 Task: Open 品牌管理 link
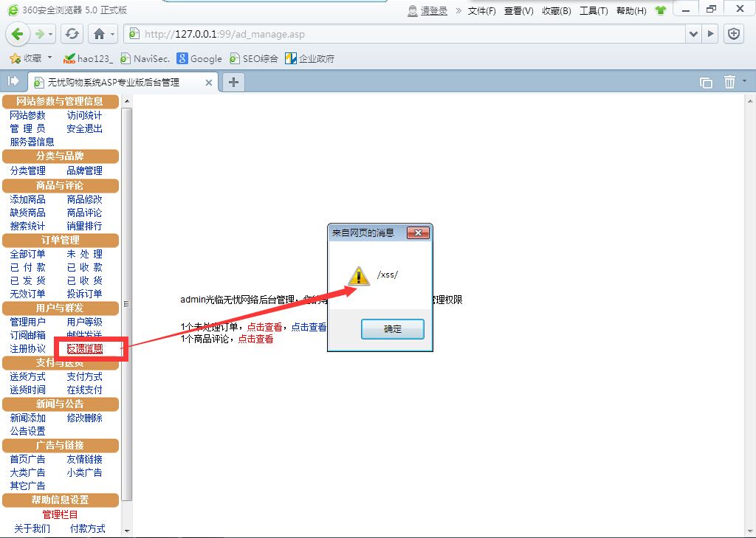(84, 170)
